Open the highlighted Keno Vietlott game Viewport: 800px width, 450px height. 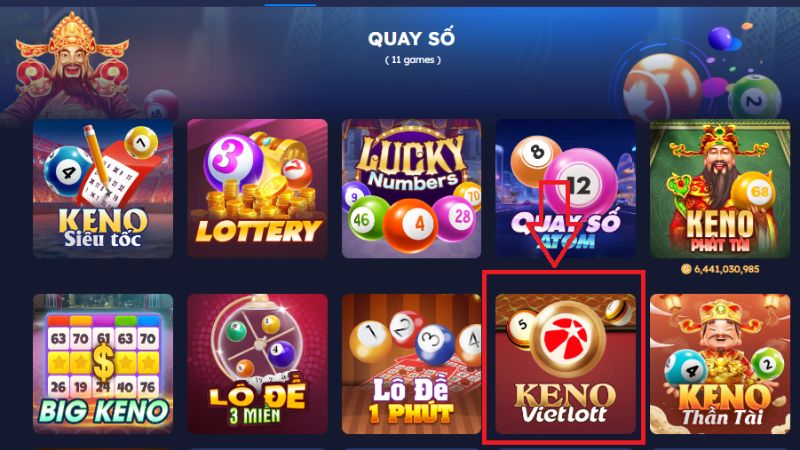pos(566,364)
